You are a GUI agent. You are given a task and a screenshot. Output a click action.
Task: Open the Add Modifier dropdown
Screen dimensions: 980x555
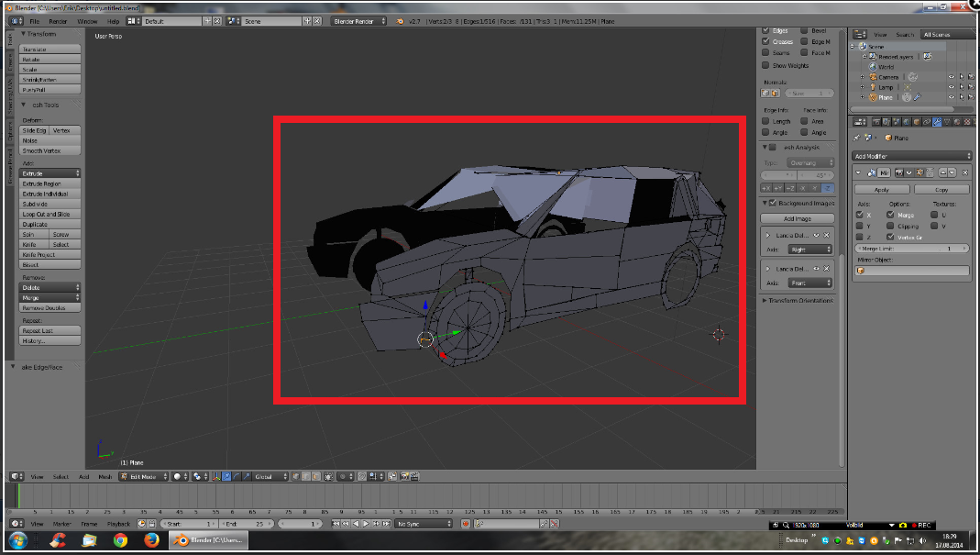[911, 156]
